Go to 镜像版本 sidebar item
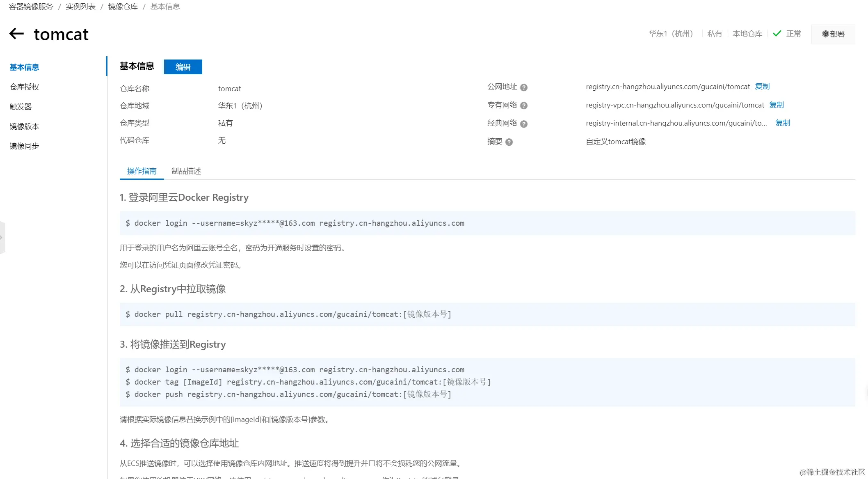The image size is (868, 479). pos(24,126)
